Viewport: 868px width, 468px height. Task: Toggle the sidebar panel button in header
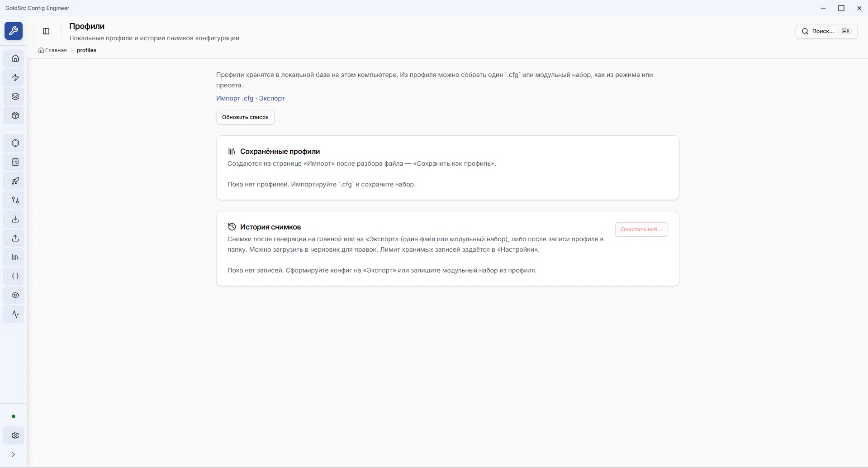(x=46, y=31)
